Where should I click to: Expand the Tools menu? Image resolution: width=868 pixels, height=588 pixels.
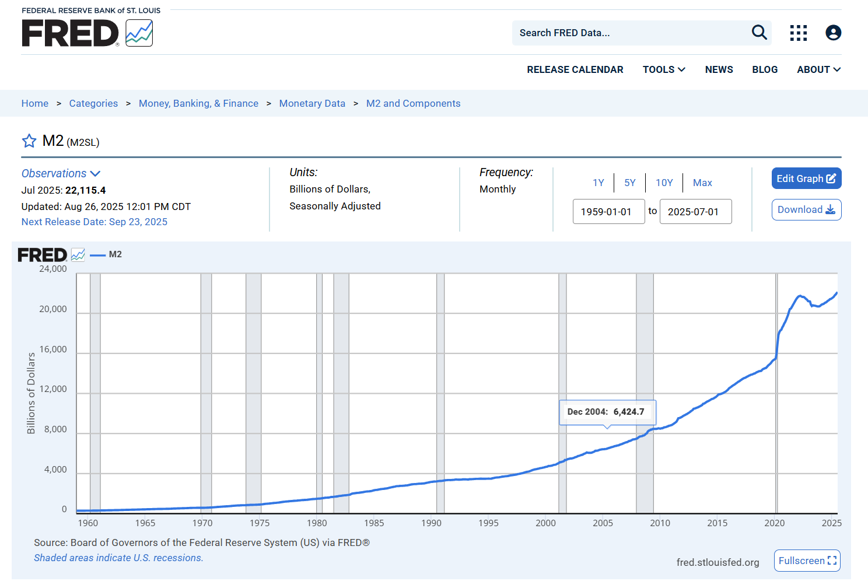coord(664,69)
